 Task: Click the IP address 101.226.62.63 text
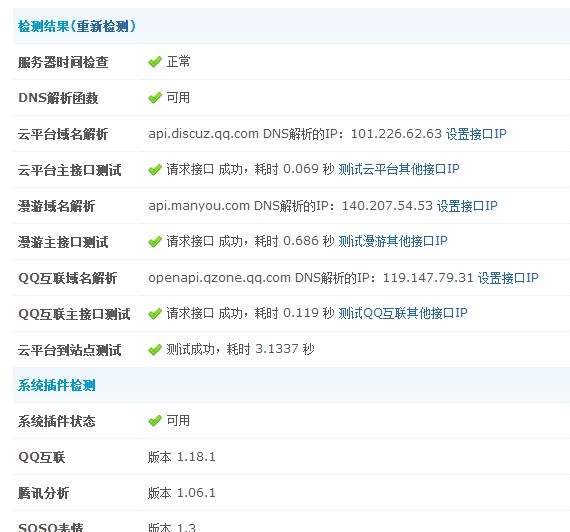(396, 134)
